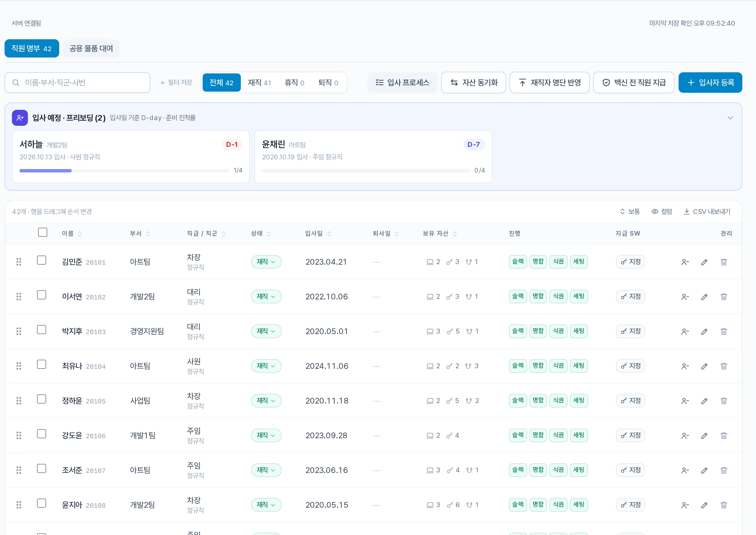Click 서하늘 onboarding progress bar

click(x=124, y=171)
